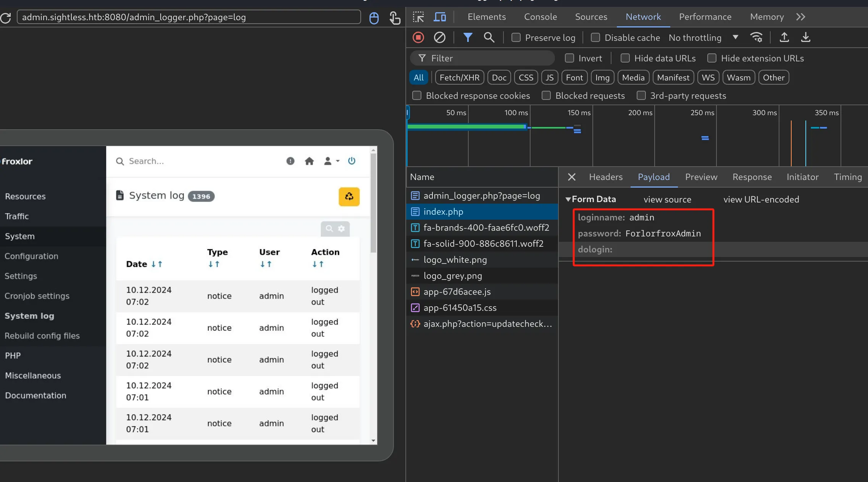Stop recording network log
The height and width of the screenshot is (482, 868).
click(418, 37)
